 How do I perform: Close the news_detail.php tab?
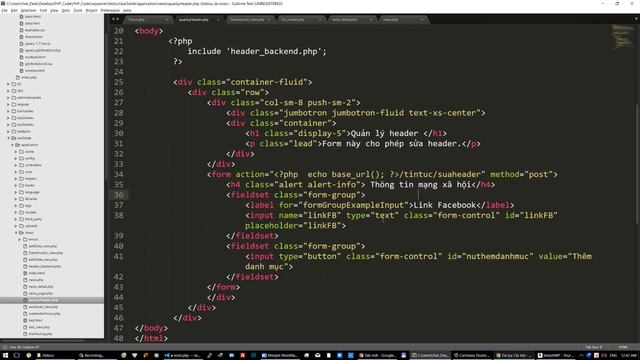tap(371, 20)
